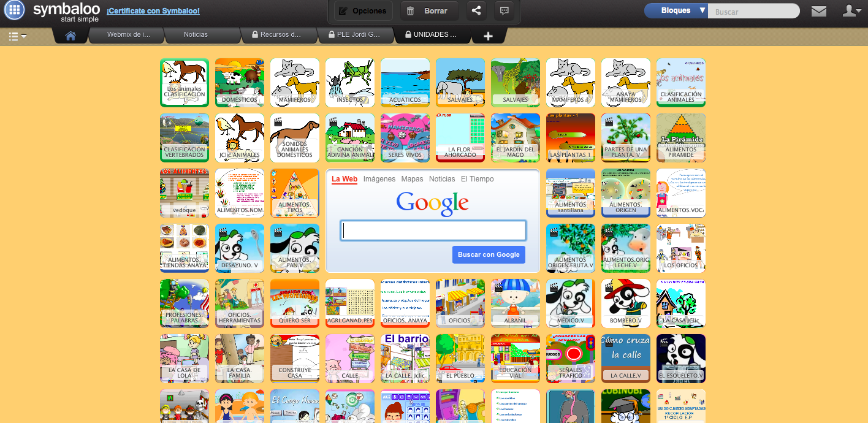Viewport: 868px width, 423px height.
Task: Add a new webmix with plus icon
Action: 488,36
